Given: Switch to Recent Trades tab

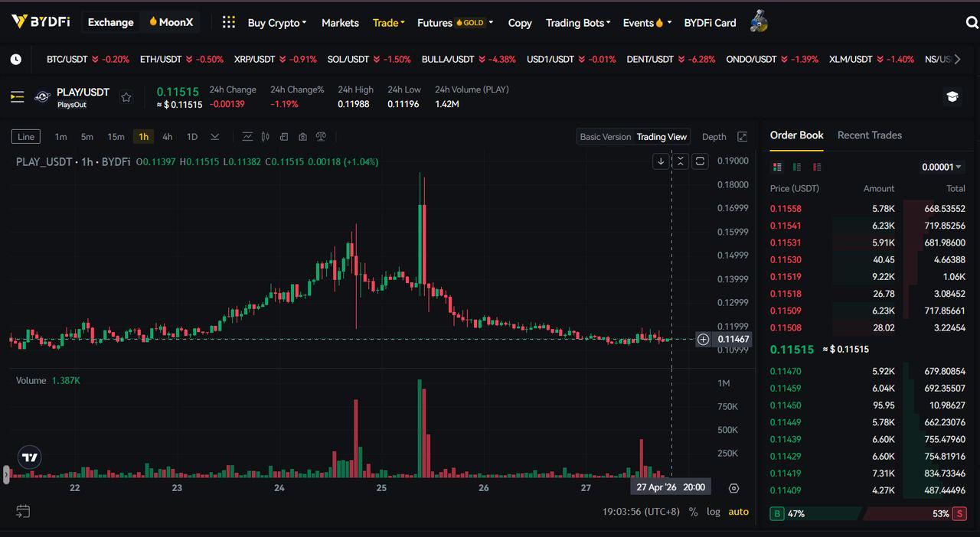Looking at the screenshot, I should coord(869,135).
